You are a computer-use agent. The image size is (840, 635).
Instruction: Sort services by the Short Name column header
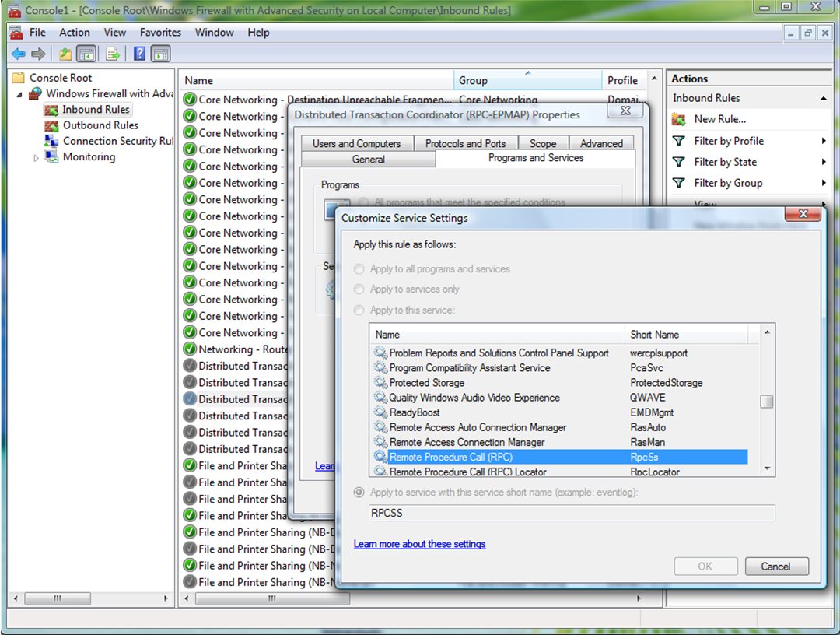point(686,335)
